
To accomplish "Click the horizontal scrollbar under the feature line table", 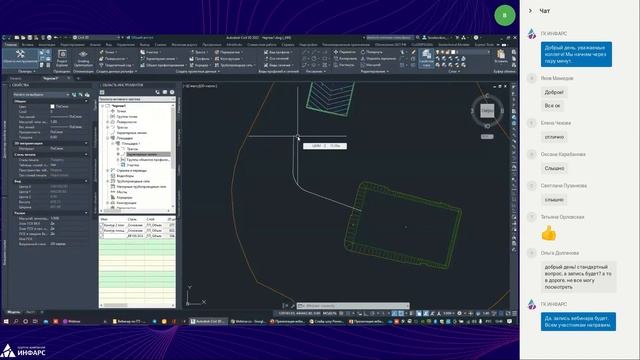I will point(138,305).
